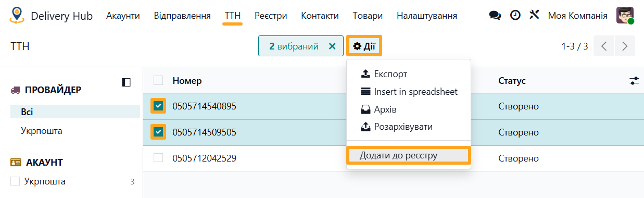Open record number 0505712042529
The width and height of the screenshot is (644, 198).
tap(204, 158)
